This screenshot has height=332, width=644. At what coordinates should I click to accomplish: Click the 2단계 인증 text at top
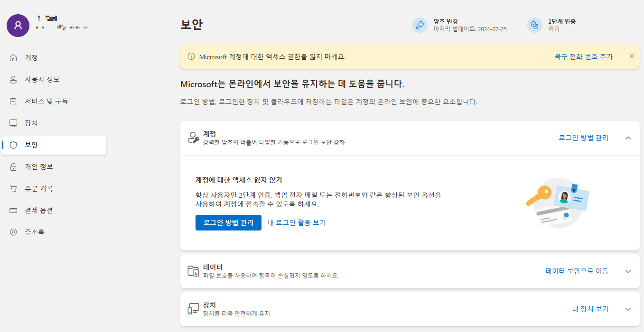562,21
